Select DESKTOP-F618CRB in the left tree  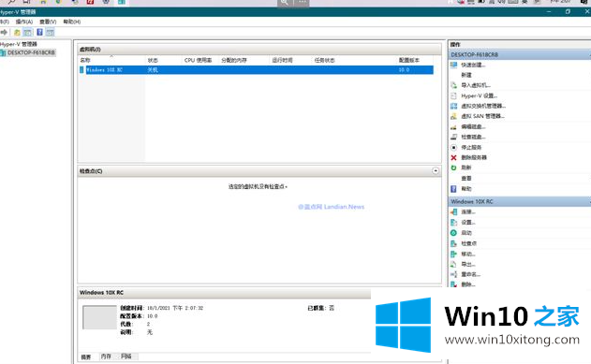pyautogui.click(x=31, y=52)
